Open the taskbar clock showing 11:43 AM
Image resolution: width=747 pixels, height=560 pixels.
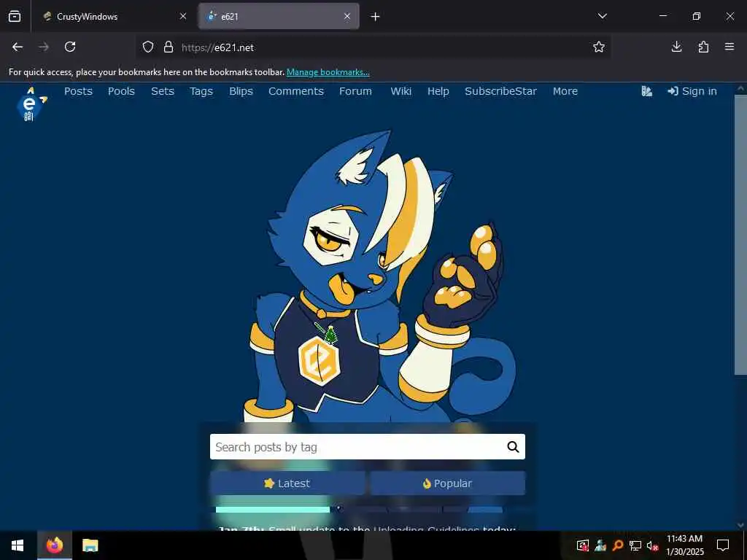(x=685, y=545)
